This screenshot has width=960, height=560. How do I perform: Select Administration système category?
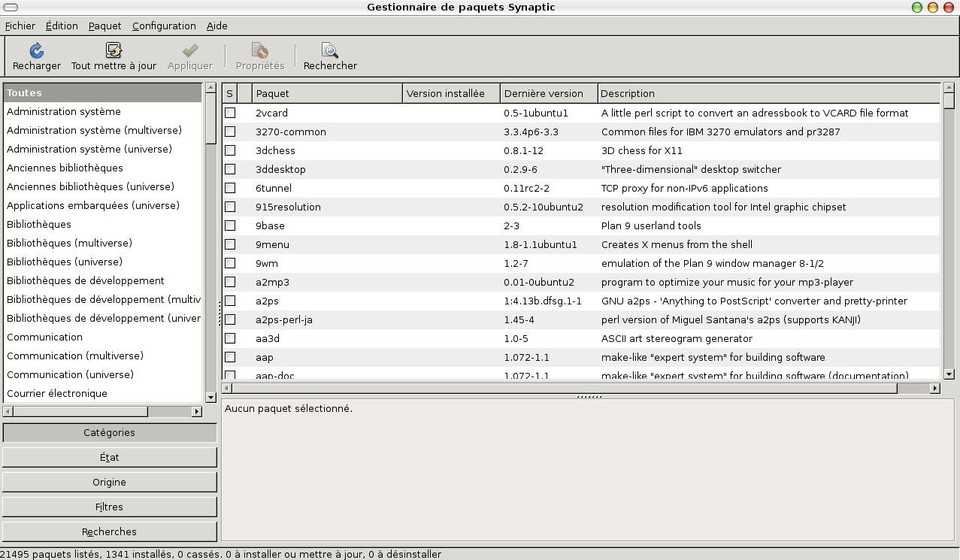click(102, 111)
